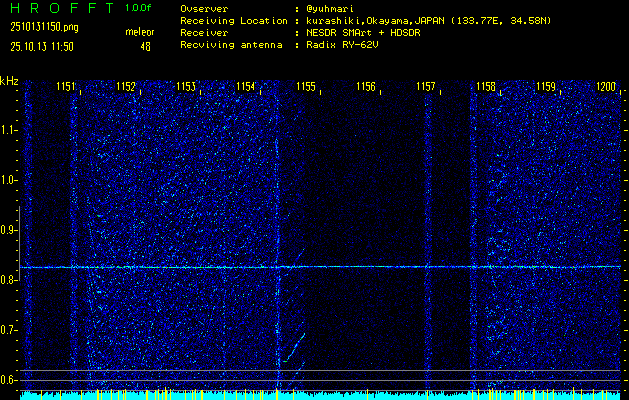629x400 pixels.
Task: Click the HROFFT program title
Action: [x=62, y=8]
